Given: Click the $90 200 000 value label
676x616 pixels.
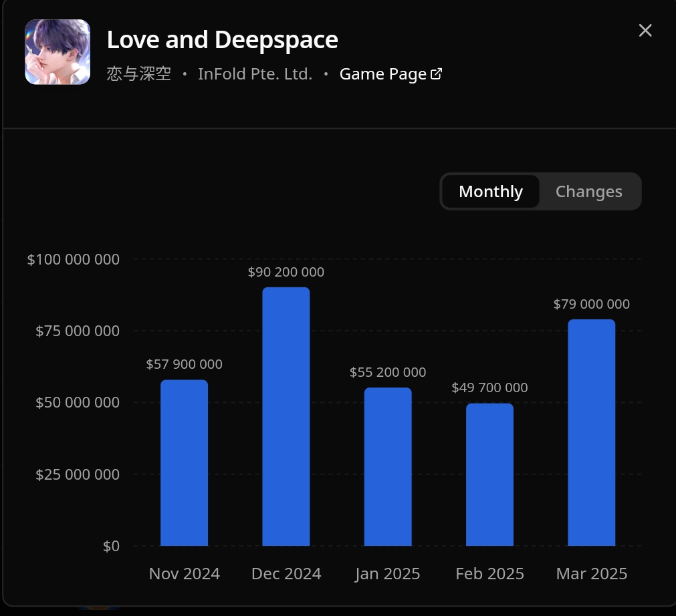Looking at the screenshot, I should coord(286,272).
